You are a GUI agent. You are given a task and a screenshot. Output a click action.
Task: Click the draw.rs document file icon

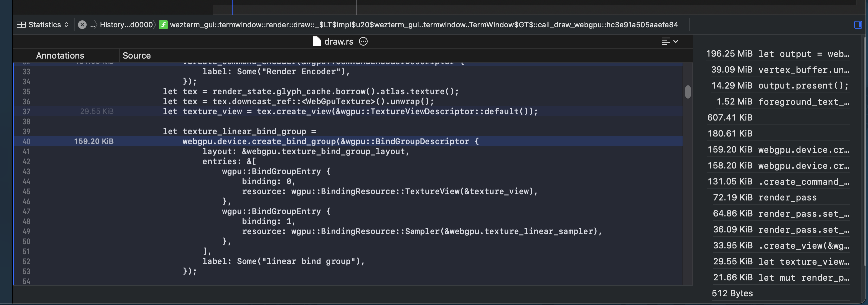(316, 41)
